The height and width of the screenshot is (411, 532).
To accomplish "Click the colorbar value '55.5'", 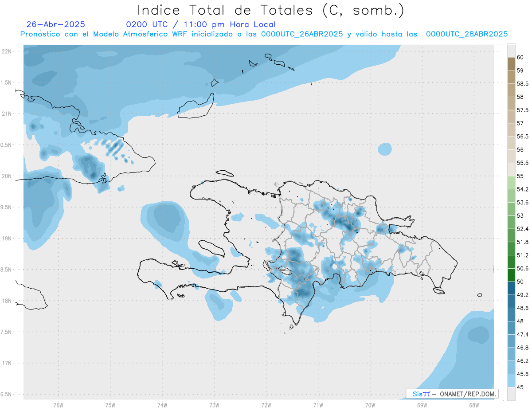I will pos(523,163).
